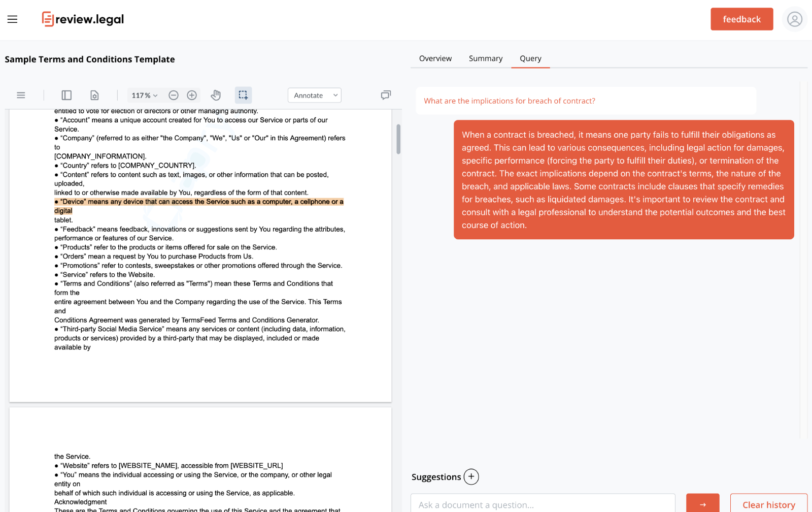The width and height of the screenshot is (812, 512).
Task: Switch to the Summary tab
Action: [x=486, y=58]
